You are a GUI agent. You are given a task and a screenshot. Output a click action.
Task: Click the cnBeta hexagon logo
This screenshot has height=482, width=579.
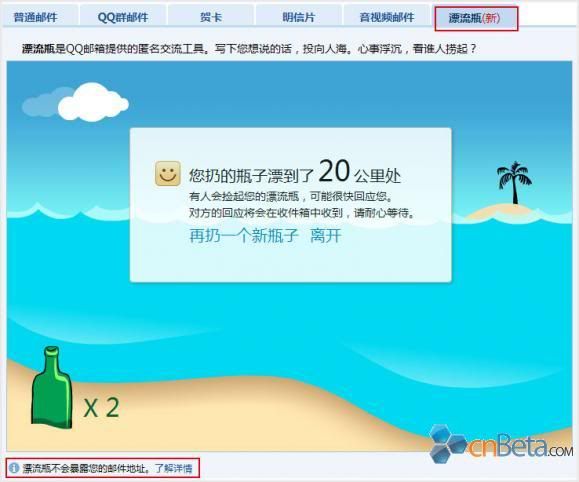448,444
